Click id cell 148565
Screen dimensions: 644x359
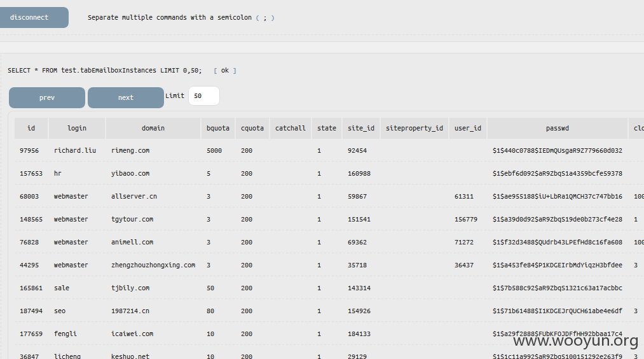(31, 220)
